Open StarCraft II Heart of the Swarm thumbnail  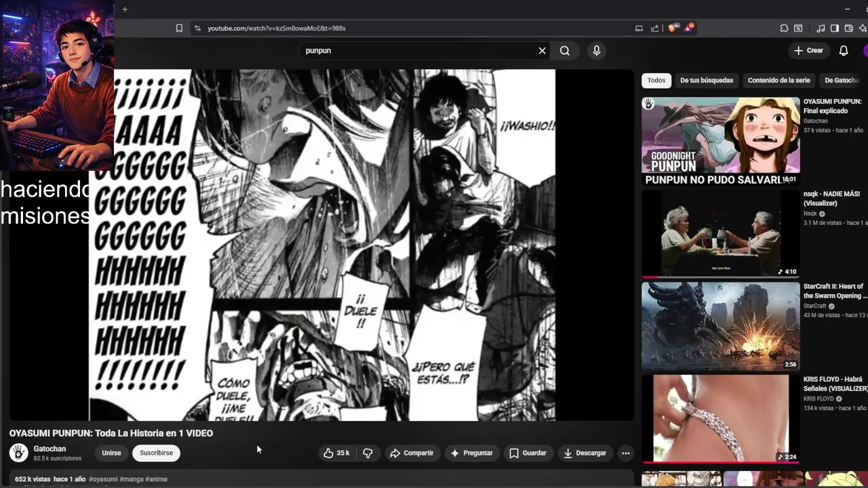click(721, 326)
